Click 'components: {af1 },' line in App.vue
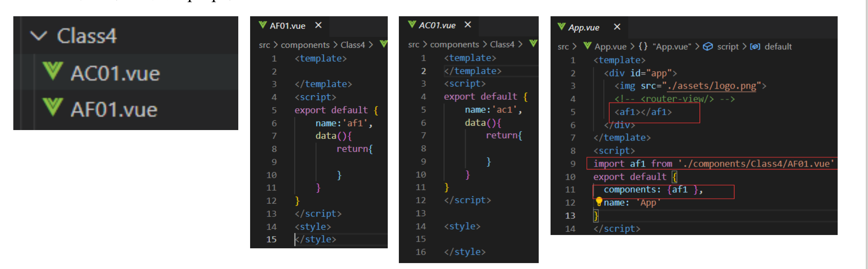This screenshot has width=868, height=269. tap(653, 190)
